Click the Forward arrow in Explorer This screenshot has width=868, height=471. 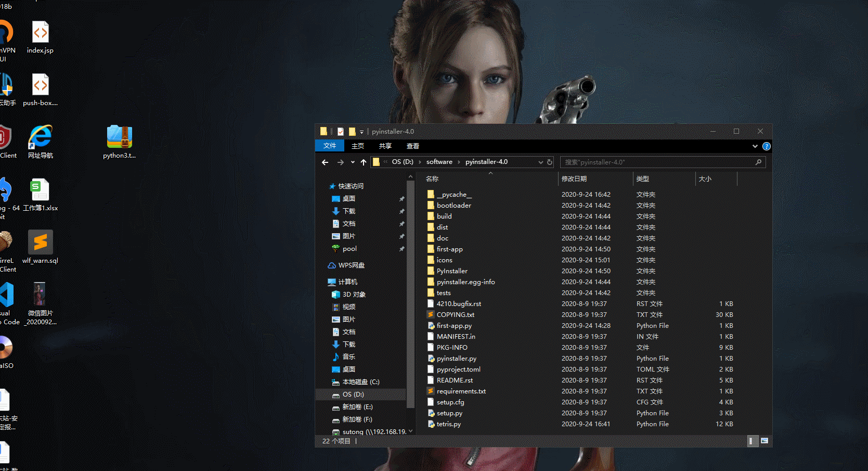point(341,162)
